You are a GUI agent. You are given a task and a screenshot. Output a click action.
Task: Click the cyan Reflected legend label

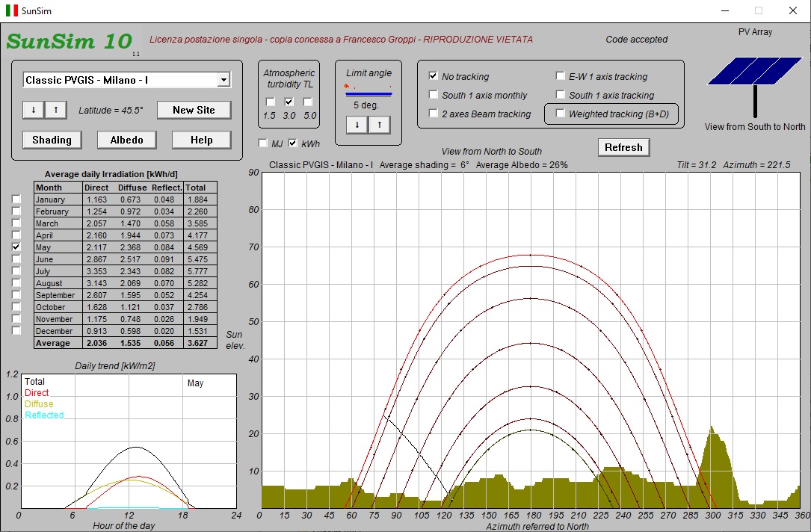(x=45, y=415)
